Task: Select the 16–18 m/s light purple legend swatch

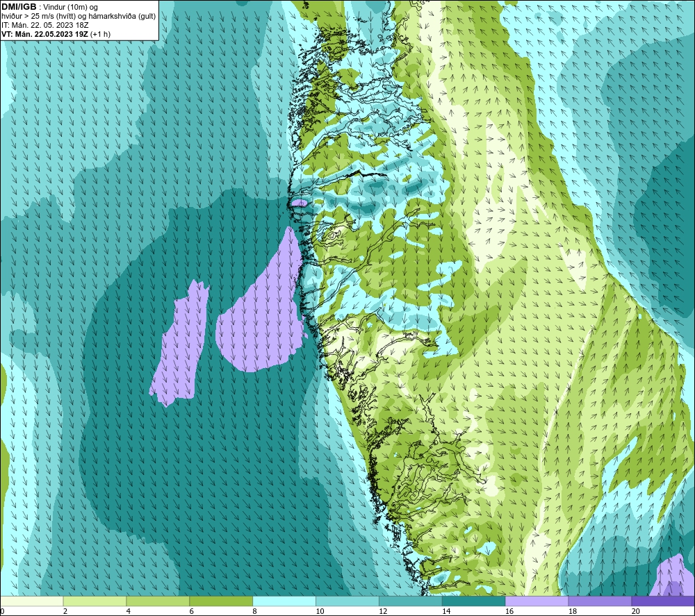Action: point(537,601)
